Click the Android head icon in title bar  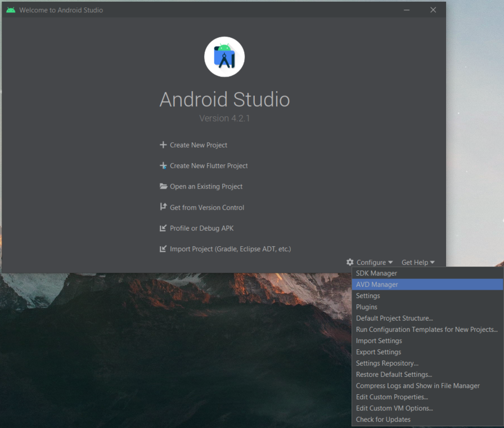[11, 10]
